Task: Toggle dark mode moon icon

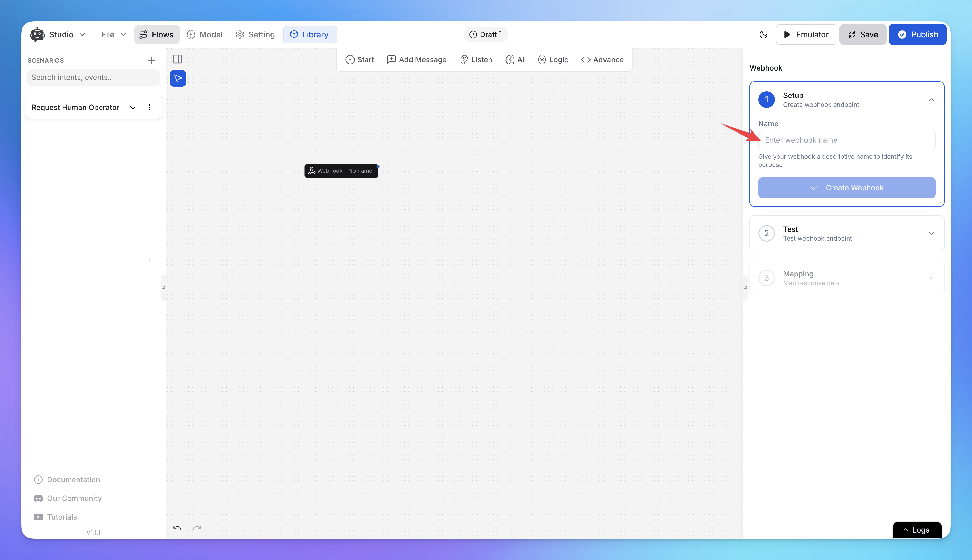Action: 763,34
